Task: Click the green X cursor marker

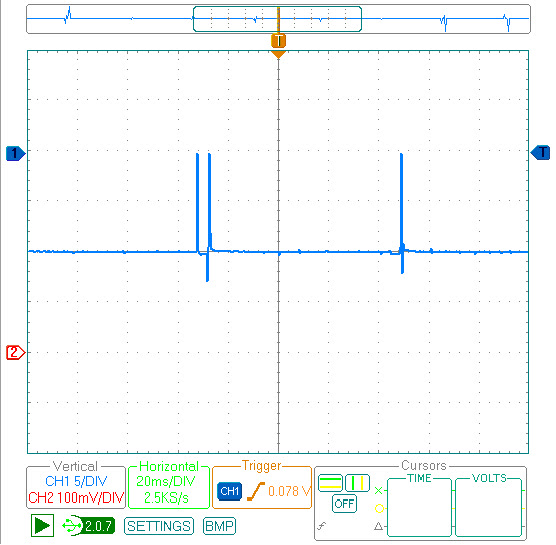Action: [x=379, y=490]
